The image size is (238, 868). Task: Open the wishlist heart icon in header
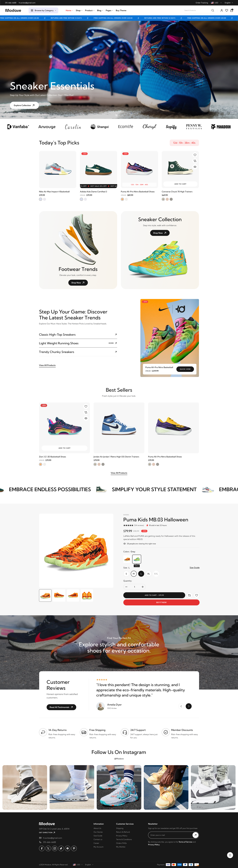pos(226,10)
